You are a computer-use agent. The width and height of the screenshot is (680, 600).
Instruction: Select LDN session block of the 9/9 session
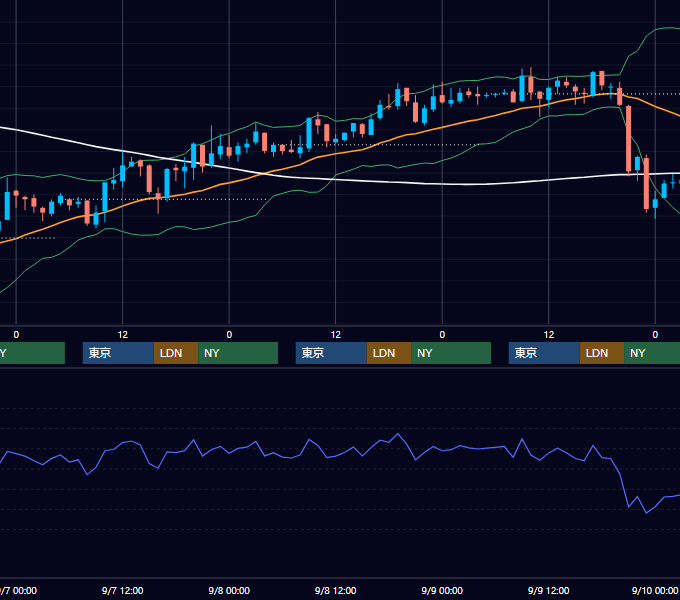coord(602,353)
